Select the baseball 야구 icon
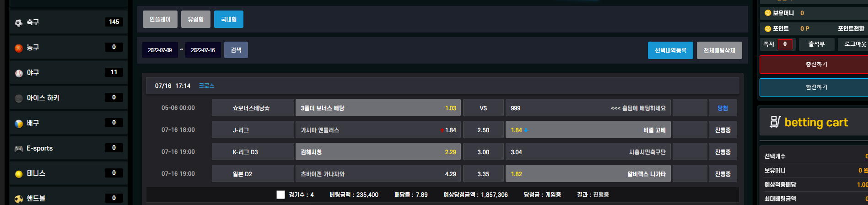Image resolution: width=868 pixels, height=205 pixels. tap(19, 73)
